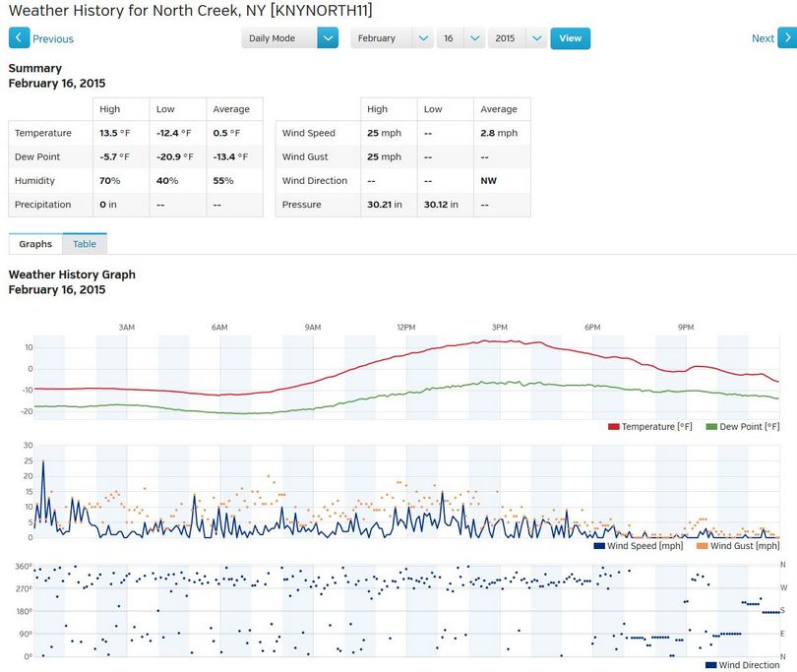
Task: Click the 6AM time axis label
Action: [x=219, y=328]
